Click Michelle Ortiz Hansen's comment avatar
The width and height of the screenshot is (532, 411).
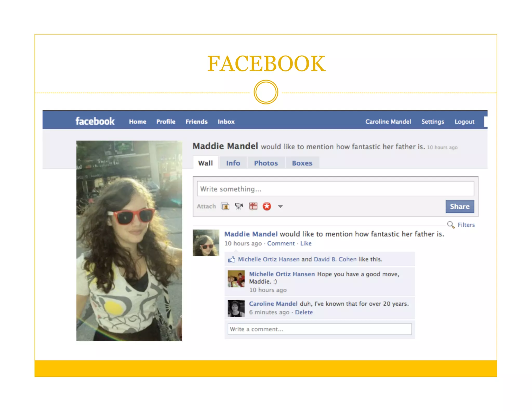pos(236,279)
